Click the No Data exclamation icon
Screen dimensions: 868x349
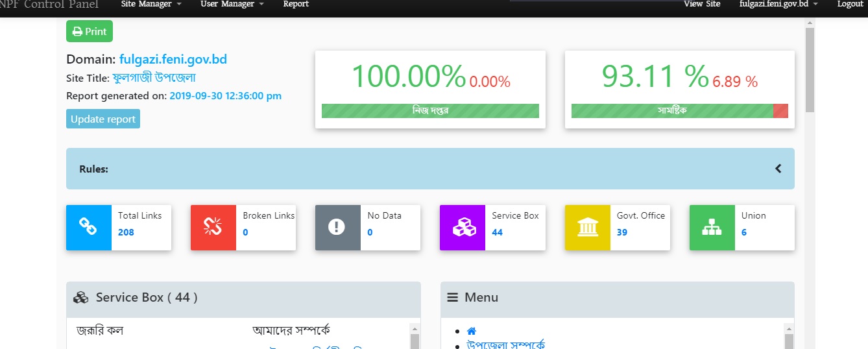pyautogui.click(x=337, y=227)
